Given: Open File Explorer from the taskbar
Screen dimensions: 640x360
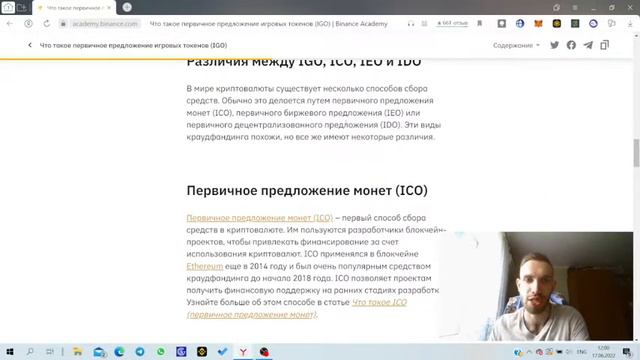Looking at the screenshot, I should (78, 351).
